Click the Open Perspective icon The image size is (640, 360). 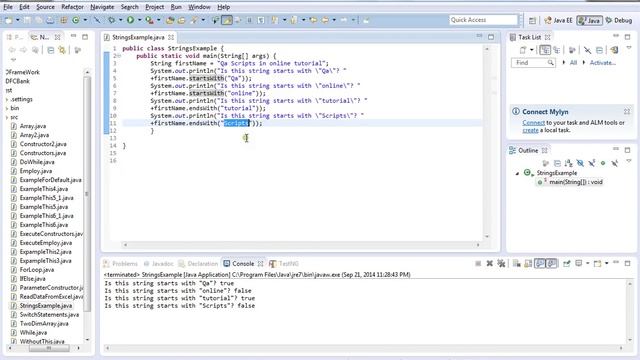[532, 20]
